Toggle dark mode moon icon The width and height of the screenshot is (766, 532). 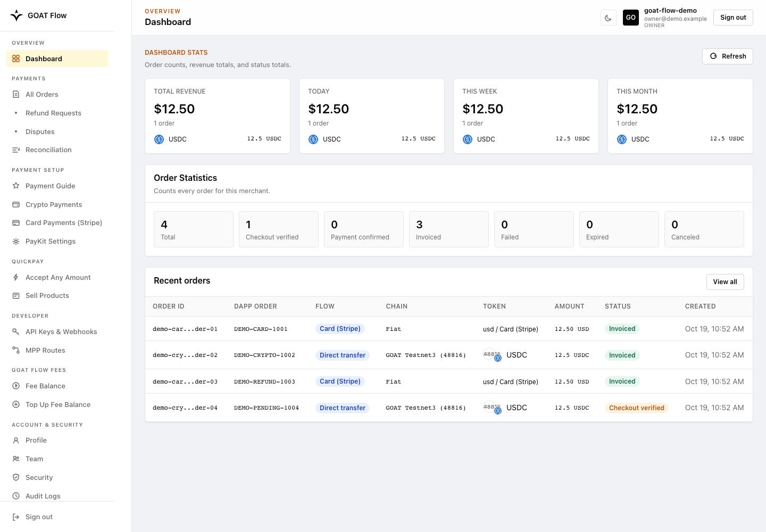point(608,18)
